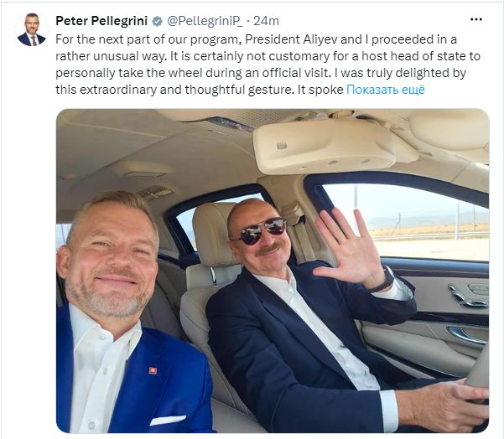Expand the truncated tweet ending 'It spoke'
The height and width of the screenshot is (439, 504).
pyautogui.click(x=386, y=90)
